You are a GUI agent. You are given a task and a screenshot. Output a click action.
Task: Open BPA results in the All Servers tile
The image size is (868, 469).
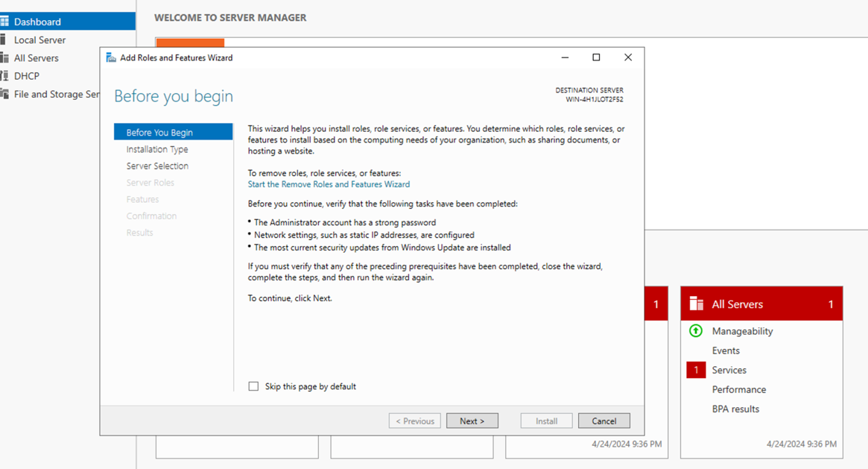point(735,409)
